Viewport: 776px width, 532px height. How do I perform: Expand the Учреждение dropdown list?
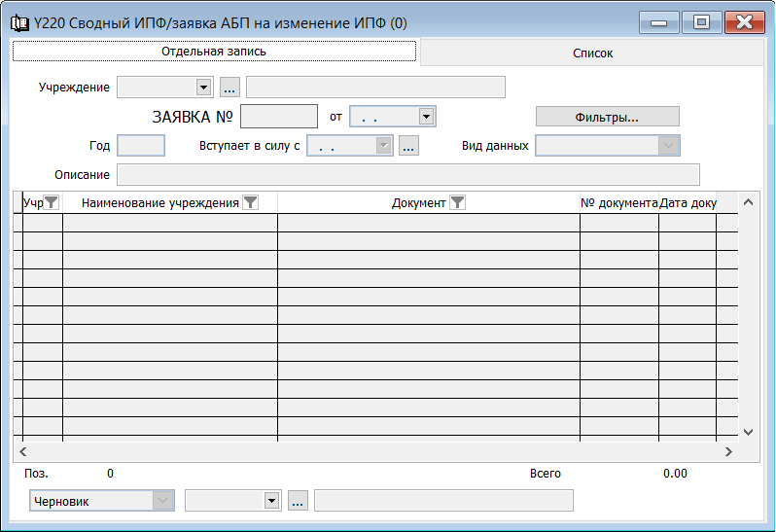[203, 88]
